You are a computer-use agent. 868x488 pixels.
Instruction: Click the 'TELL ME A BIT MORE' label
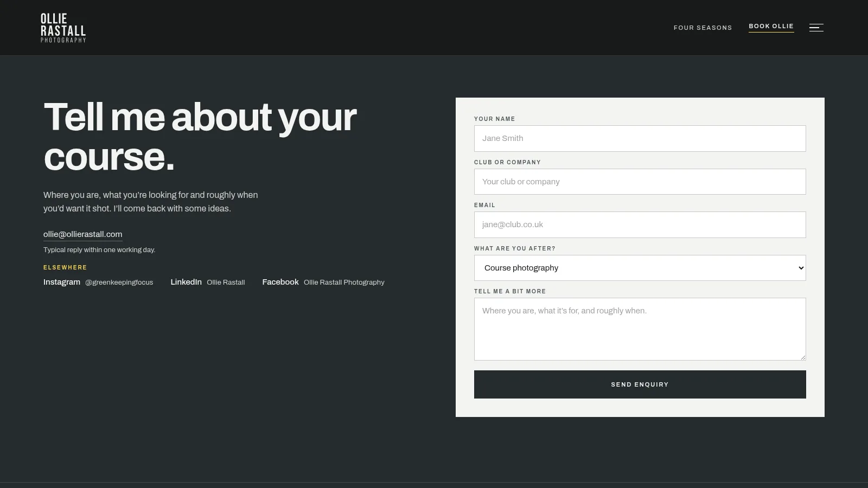point(510,291)
